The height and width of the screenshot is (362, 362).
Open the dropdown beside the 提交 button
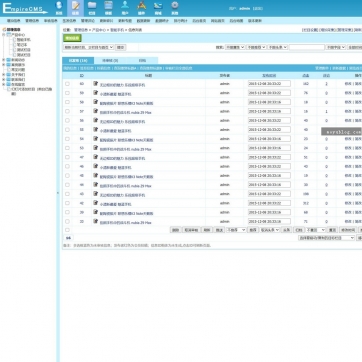tap(88, 47)
